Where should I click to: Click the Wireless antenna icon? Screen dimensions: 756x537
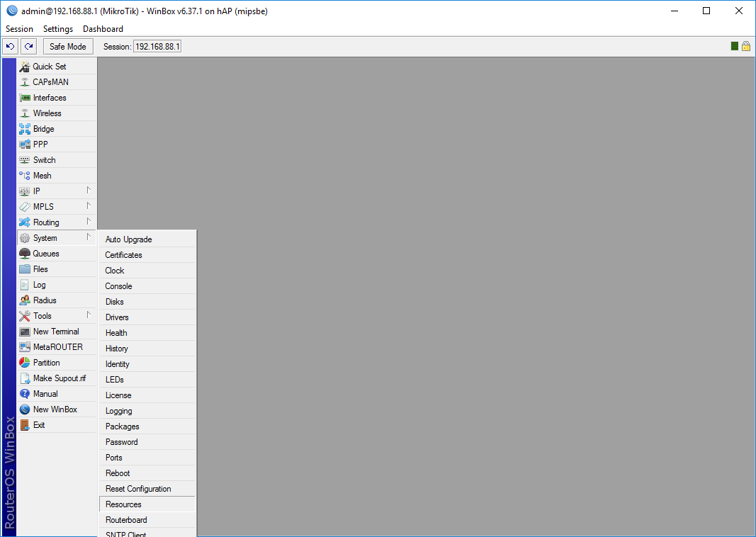(25, 113)
